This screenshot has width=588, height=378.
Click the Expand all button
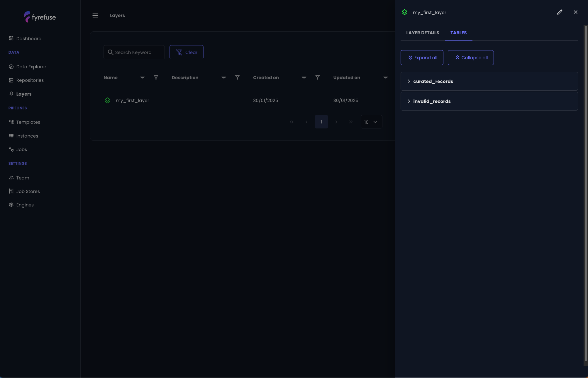(x=422, y=57)
